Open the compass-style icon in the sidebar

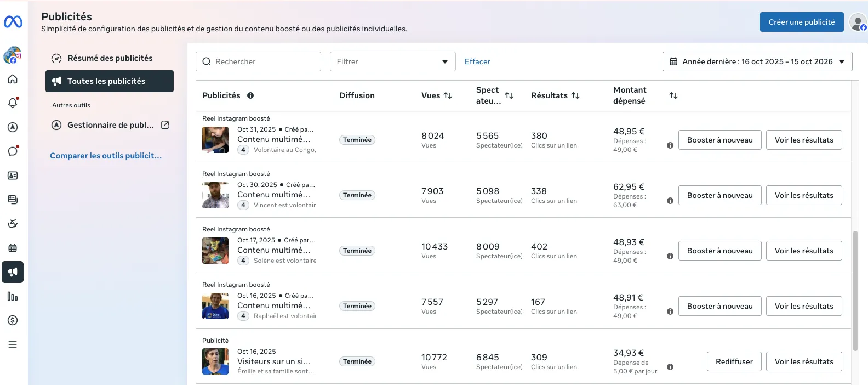[13, 127]
